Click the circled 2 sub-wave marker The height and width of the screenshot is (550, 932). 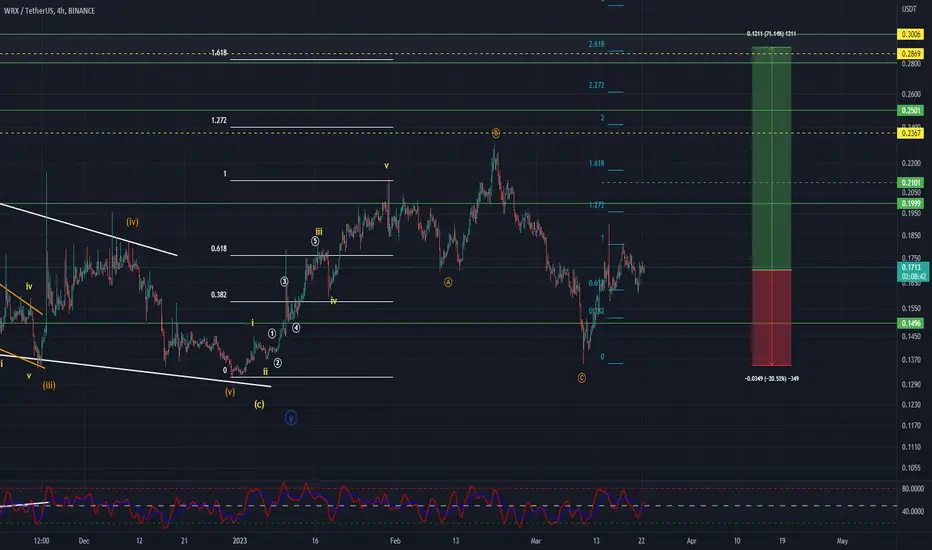click(278, 363)
